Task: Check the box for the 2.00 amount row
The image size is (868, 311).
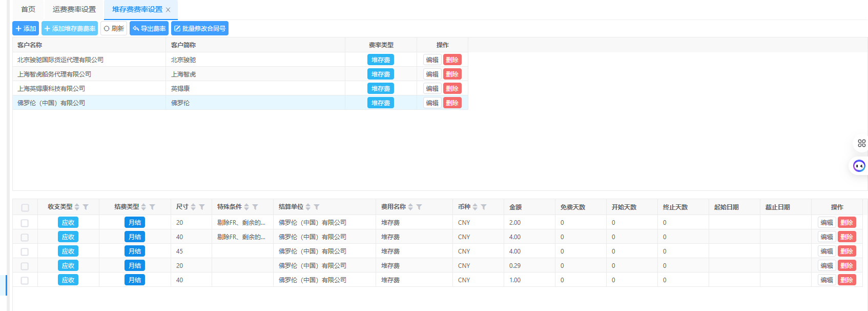Action: click(x=25, y=223)
